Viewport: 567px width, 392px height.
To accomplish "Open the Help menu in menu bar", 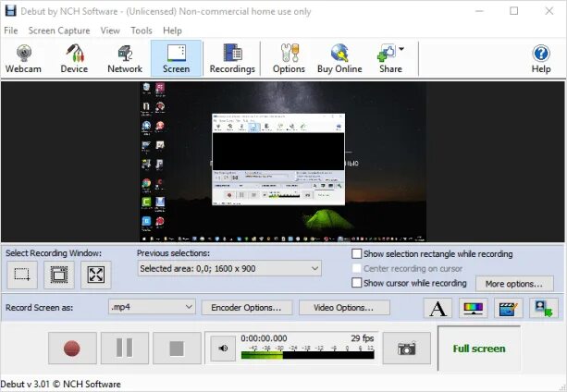I will (172, 31).
